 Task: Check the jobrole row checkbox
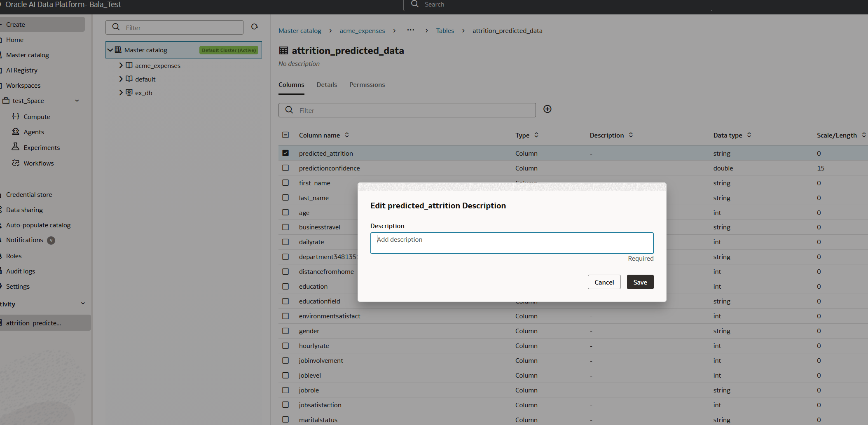(285, 390)
